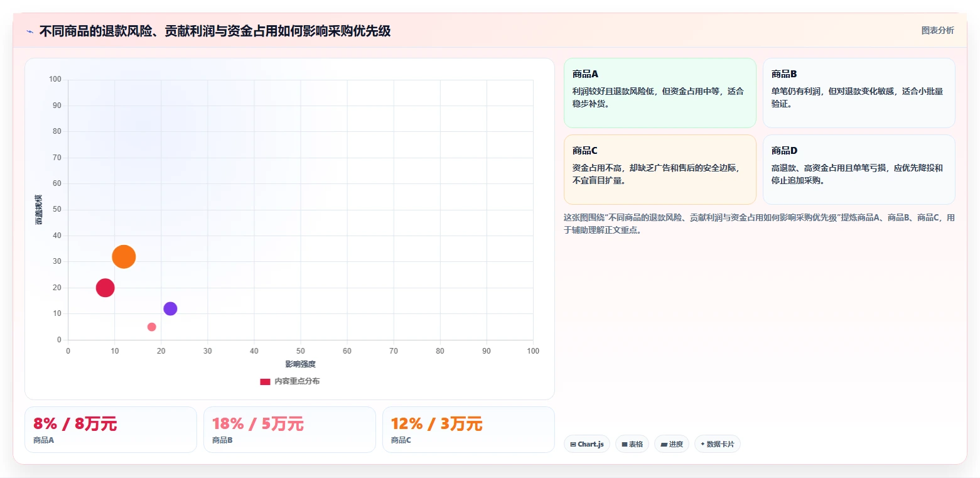Open the 商品B description card
Screen dimensions: 980x478
coord(859,93)
